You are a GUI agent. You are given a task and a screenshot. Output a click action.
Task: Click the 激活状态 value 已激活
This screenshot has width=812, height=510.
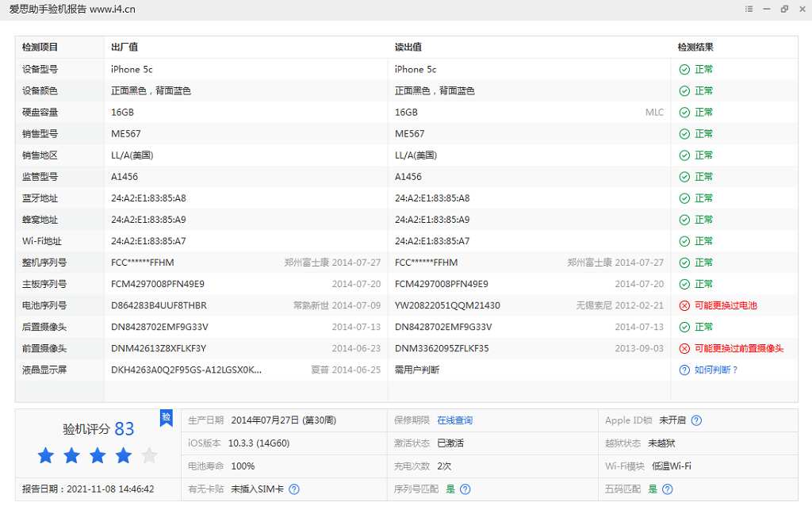450,443
